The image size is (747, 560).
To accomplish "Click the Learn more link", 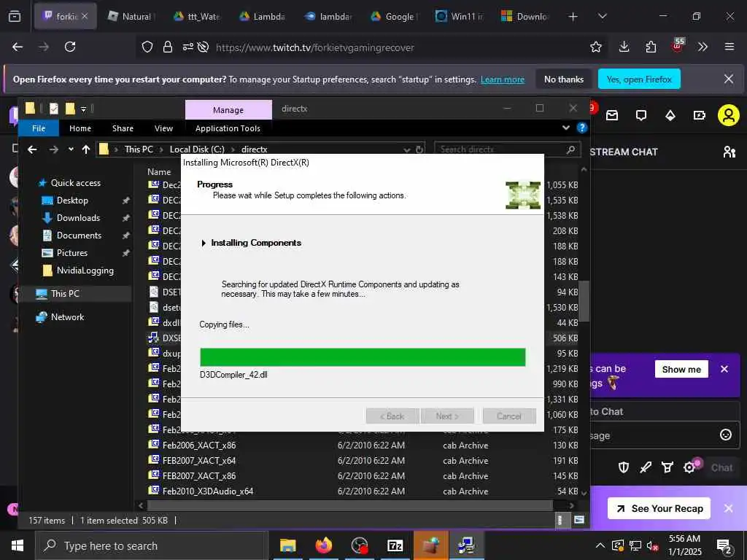I will (x=502, y=79).
